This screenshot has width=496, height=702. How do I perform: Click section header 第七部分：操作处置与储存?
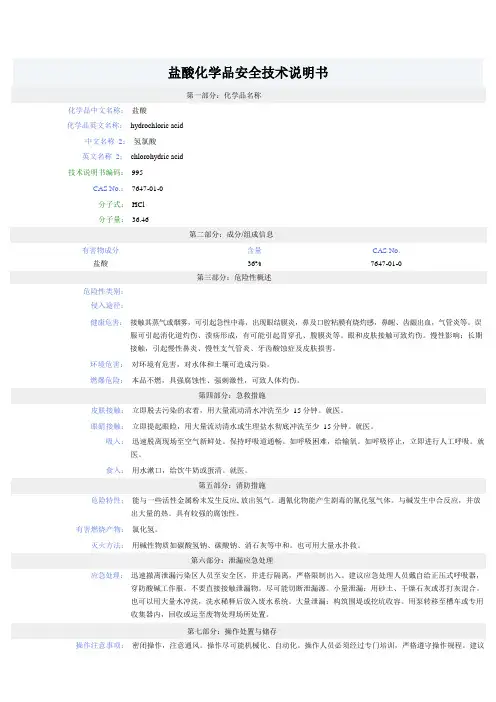(x=232, y=632)
